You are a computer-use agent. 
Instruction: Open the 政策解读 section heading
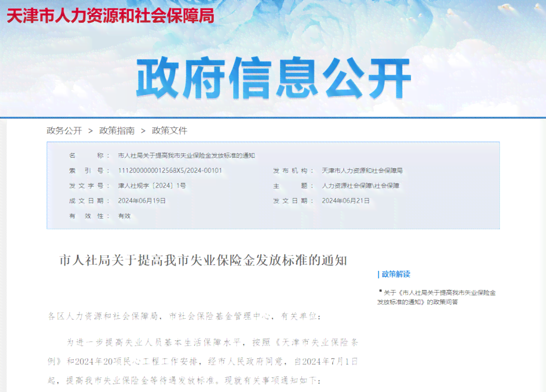click(x=396, y=274)
